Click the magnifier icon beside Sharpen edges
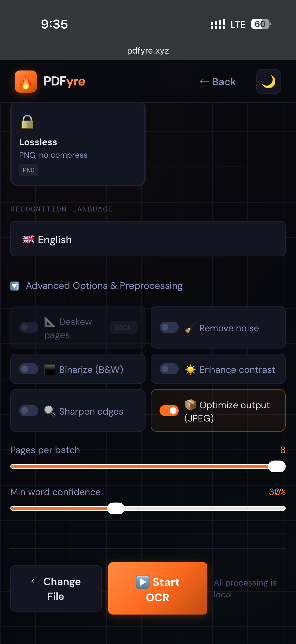Image resolution: width=296 pixels, height=644 pixels. 50,411
